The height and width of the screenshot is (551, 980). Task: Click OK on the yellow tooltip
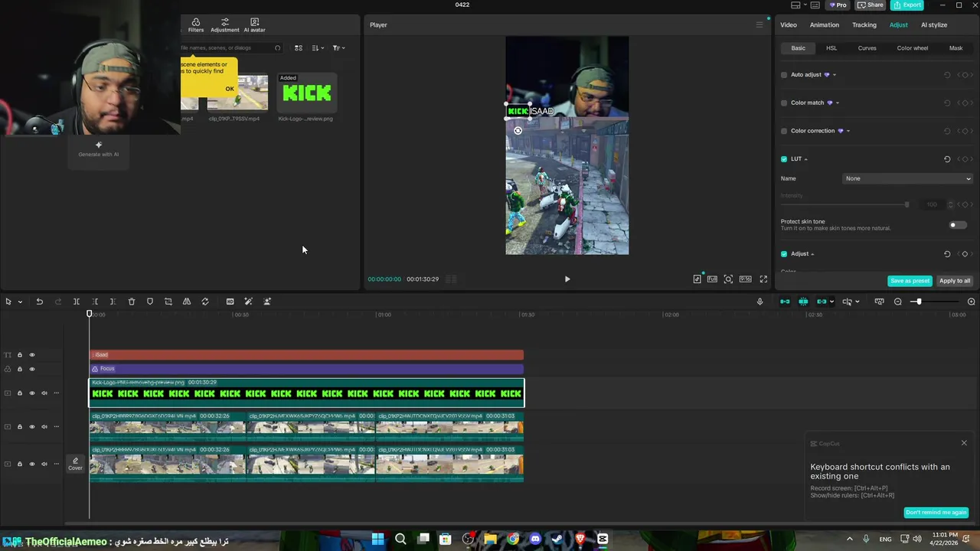pyautogui.click(x=230, y=89)
